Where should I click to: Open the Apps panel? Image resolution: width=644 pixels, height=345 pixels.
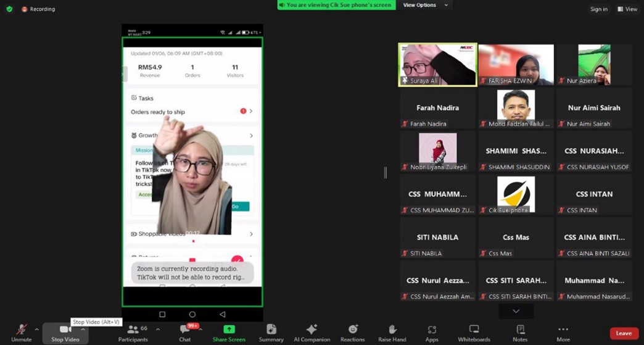tap(431, 332)
